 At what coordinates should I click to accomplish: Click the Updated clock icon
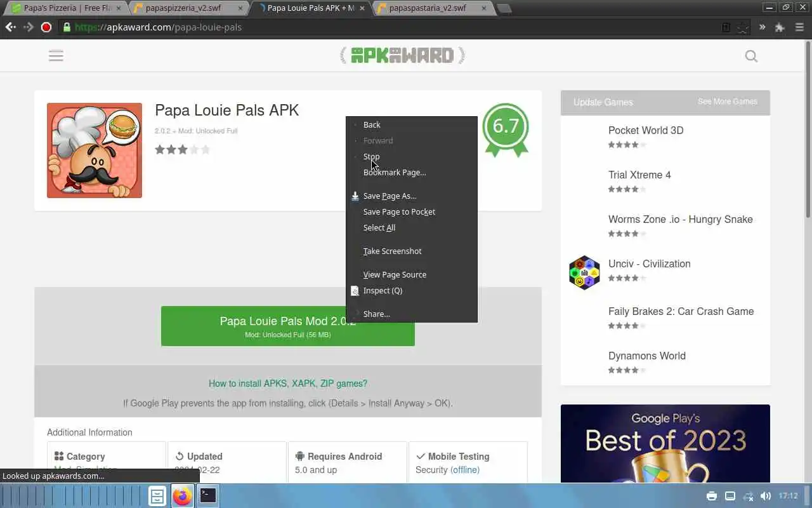[x=180, y=456]
